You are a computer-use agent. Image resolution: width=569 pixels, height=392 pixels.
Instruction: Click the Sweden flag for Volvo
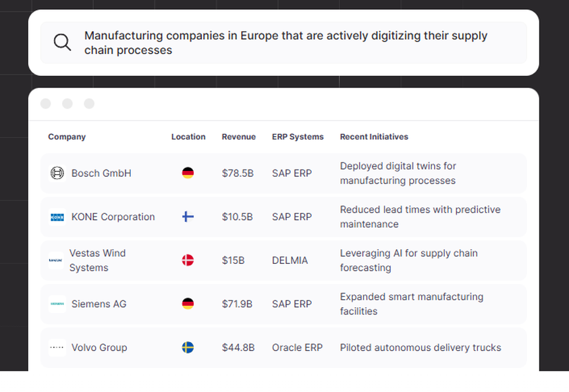click(x=188, y=348)
